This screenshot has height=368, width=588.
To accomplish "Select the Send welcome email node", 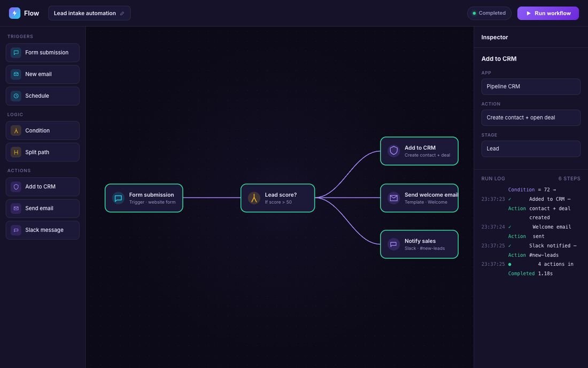I will [419, 198].
